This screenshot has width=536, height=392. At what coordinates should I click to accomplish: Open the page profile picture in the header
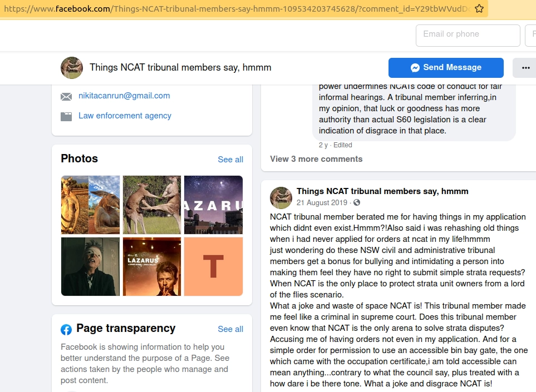72,68
